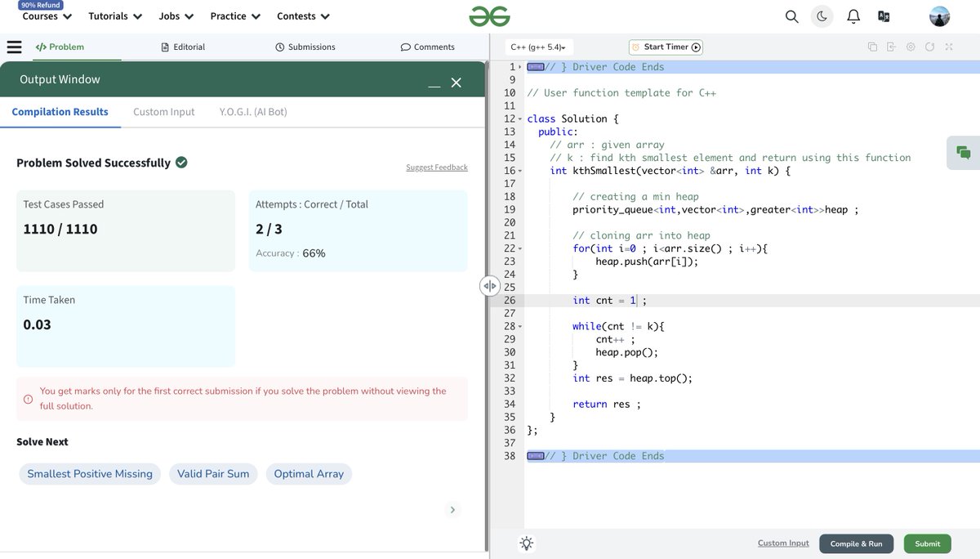Open editor settings gear icon
The image size is (980, 559).
click(x=911, y=47)
